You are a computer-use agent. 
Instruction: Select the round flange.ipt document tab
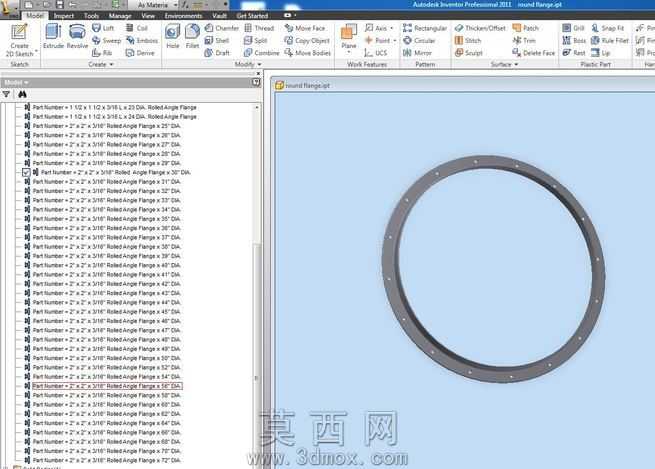coord(303,86)
